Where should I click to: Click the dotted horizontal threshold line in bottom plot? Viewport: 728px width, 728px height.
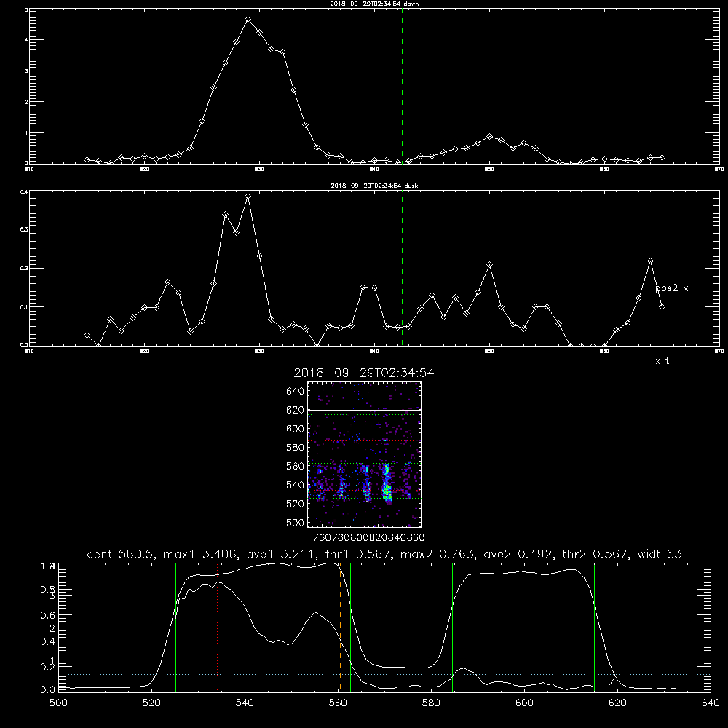[x=384, y=674]
